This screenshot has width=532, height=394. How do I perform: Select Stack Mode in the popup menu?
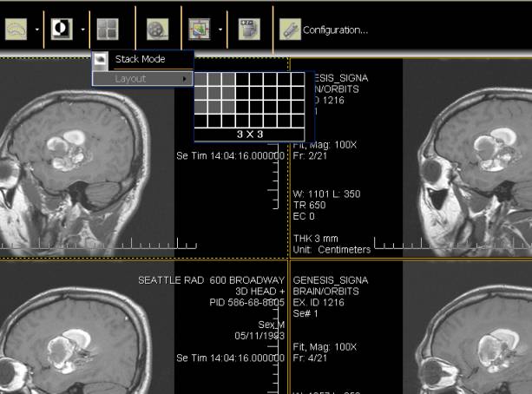[x=140, y=59]
